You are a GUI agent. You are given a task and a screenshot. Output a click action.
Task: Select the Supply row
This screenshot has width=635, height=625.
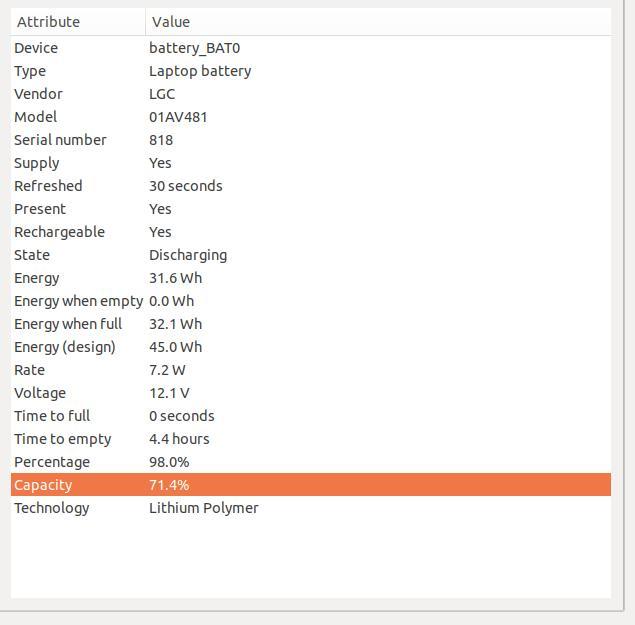pos(311,163)
